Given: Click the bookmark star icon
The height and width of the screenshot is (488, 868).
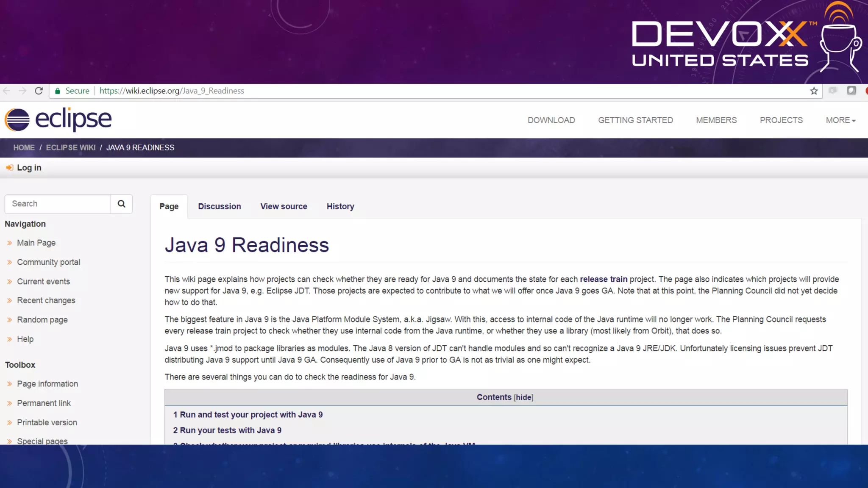Looking at the screenshot, I should click(x=814, y=91).
